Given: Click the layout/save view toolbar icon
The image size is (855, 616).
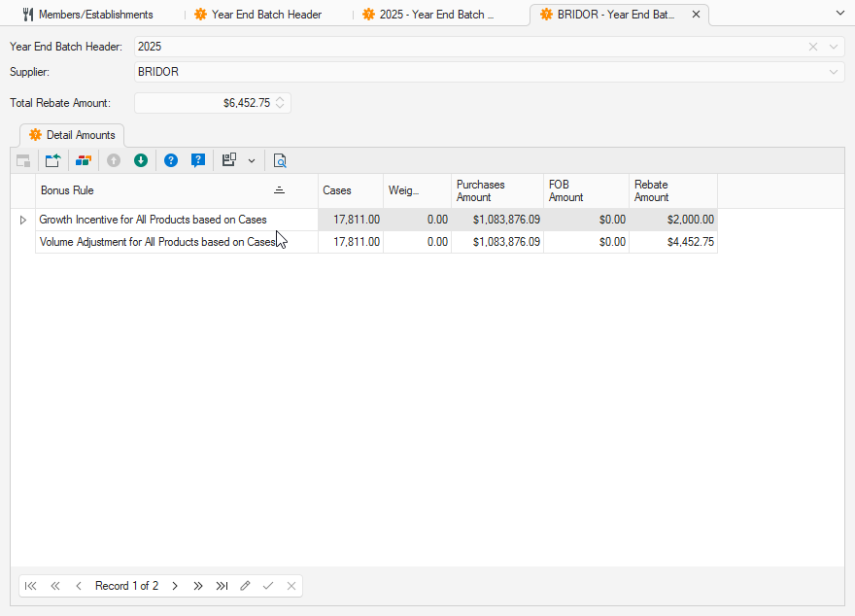Looking at the screenshot, I should [229, 160].
